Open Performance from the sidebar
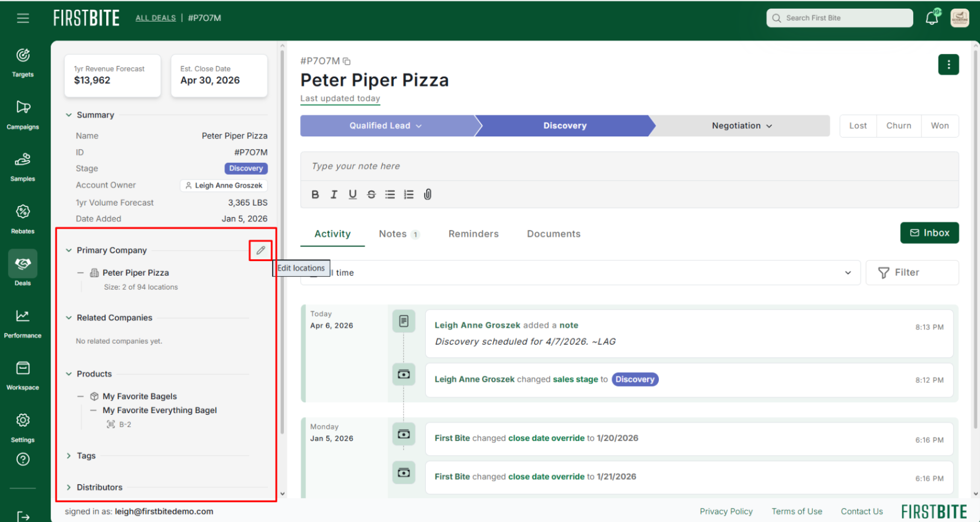980x522 pixels. (23, 324)
